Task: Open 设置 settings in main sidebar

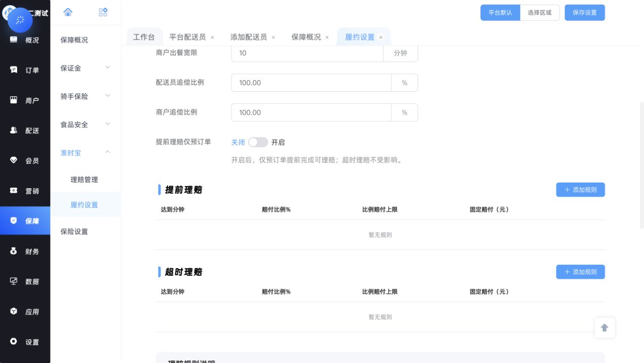Action: [25, 342]
